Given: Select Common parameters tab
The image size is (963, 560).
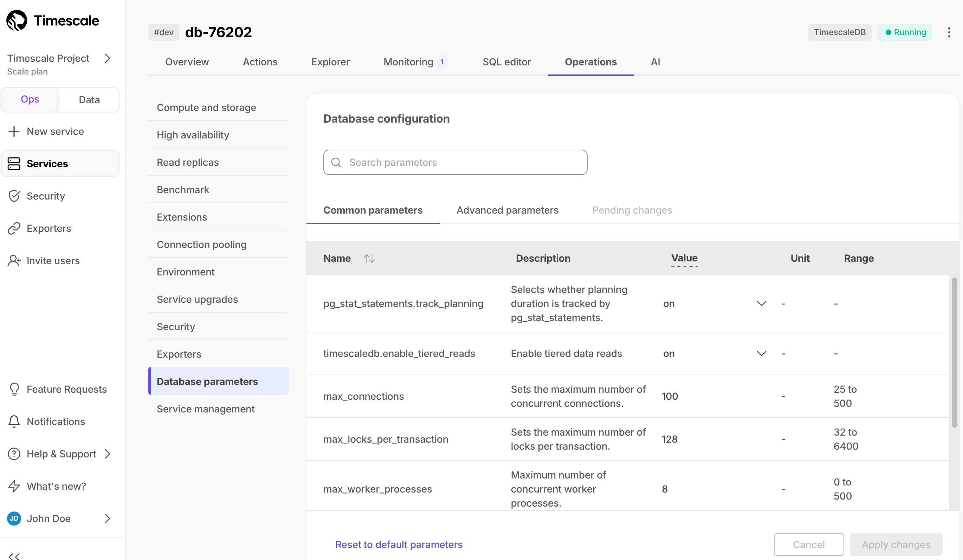Looking at the screenshot, I should 373,210.
